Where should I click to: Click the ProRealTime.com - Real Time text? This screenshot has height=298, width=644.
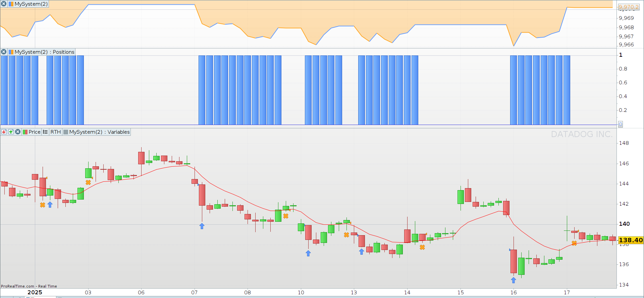29,286
